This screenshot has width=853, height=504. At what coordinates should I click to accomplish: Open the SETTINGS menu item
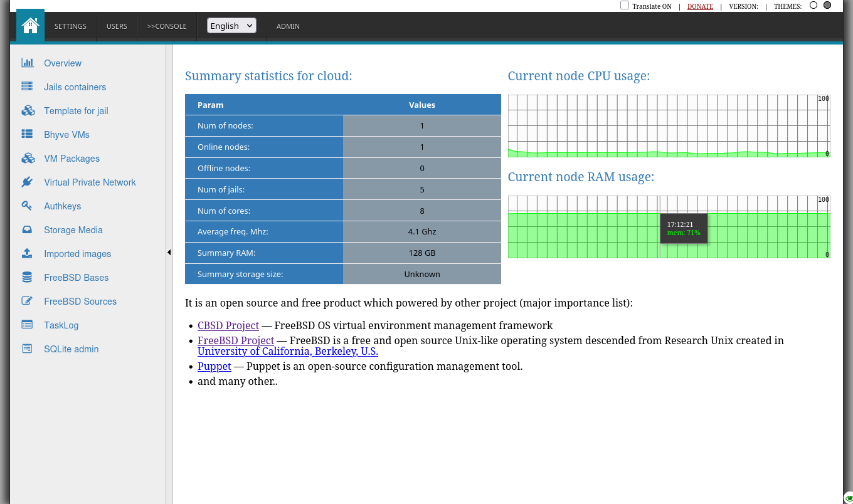point(70,26)
